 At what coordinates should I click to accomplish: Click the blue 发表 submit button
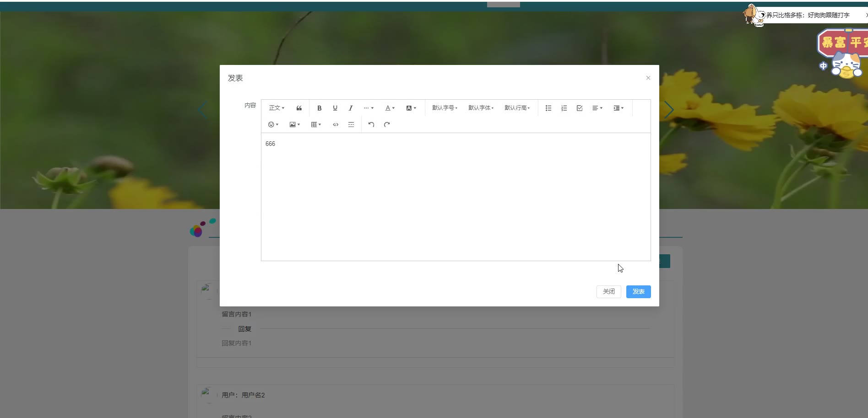click(x=638, y=292)
